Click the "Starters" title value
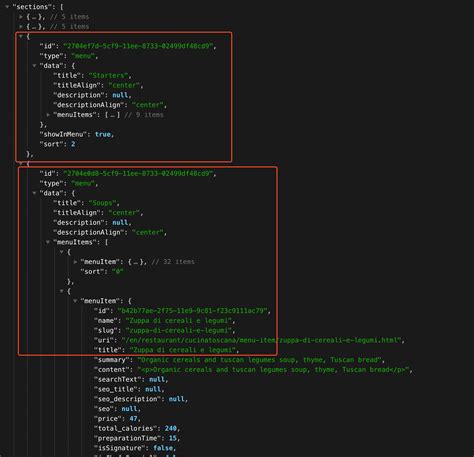The width and height of the screenshot is (474, 457). point(108,75)
